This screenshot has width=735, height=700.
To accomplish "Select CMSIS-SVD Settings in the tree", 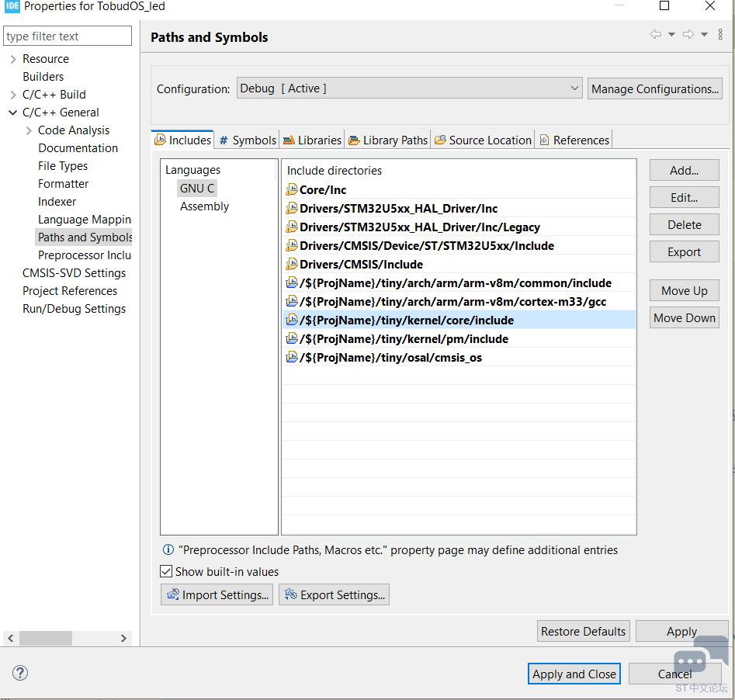I will (74, 273).
